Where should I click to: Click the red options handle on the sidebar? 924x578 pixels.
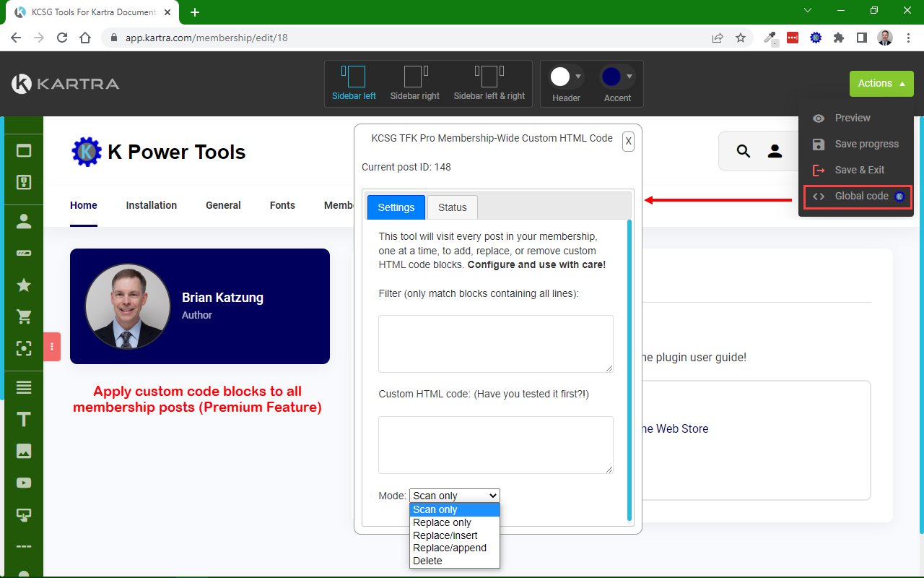pyautogui.click(x=52, y=347)
